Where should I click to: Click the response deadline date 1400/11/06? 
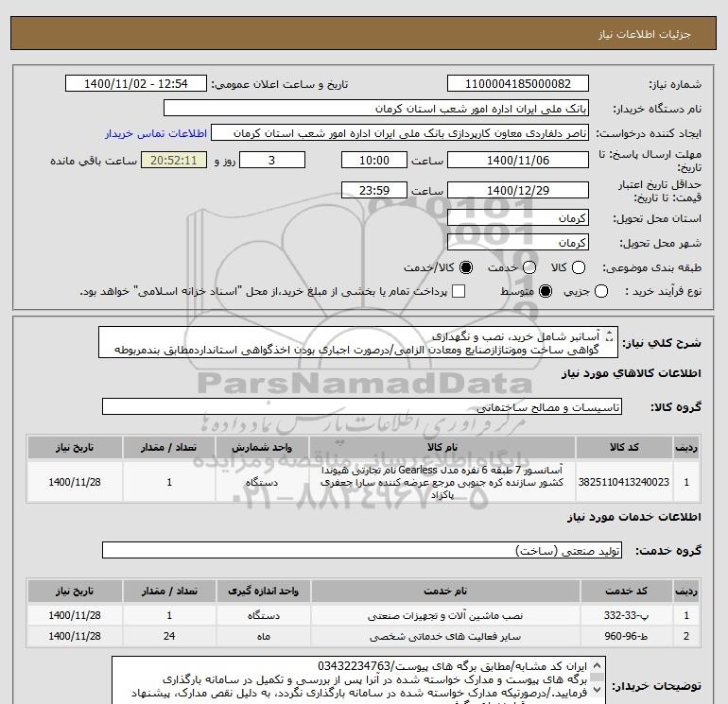point(518,160)
